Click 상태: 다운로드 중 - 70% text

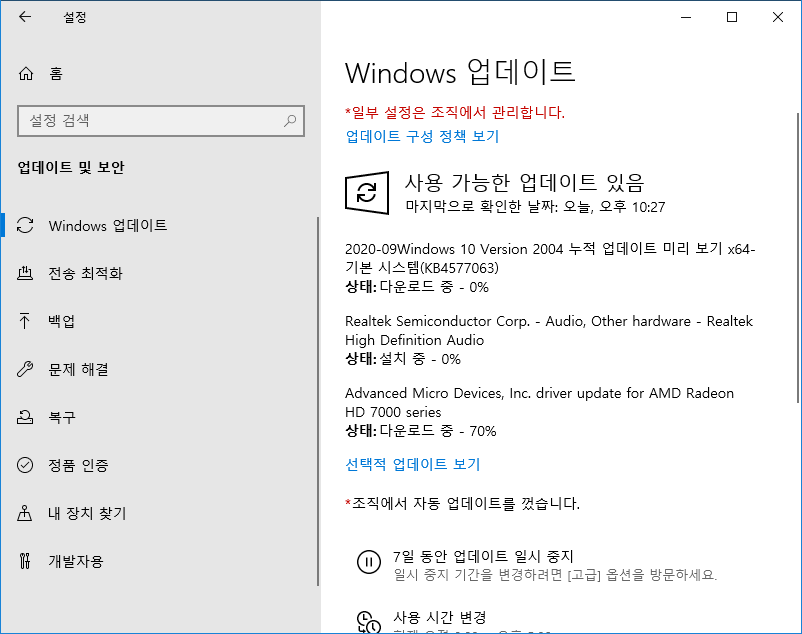pyautogui.click(x=420, y=431)
